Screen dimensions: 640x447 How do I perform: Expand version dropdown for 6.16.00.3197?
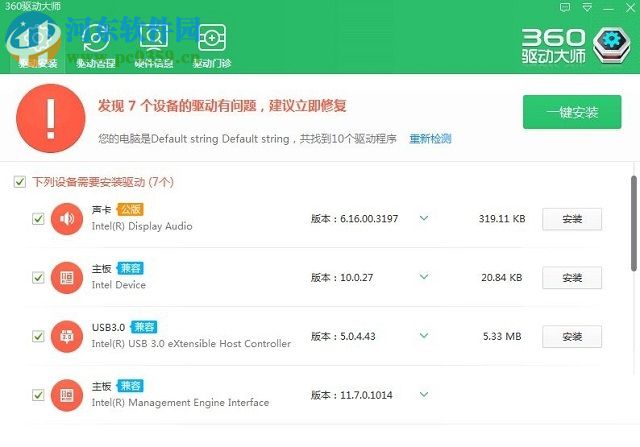424,218
